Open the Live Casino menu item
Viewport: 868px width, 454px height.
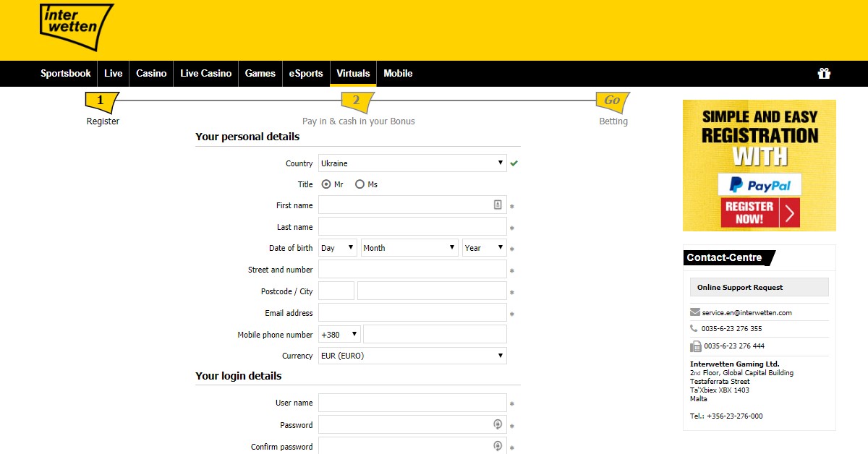tap(206, 73)
